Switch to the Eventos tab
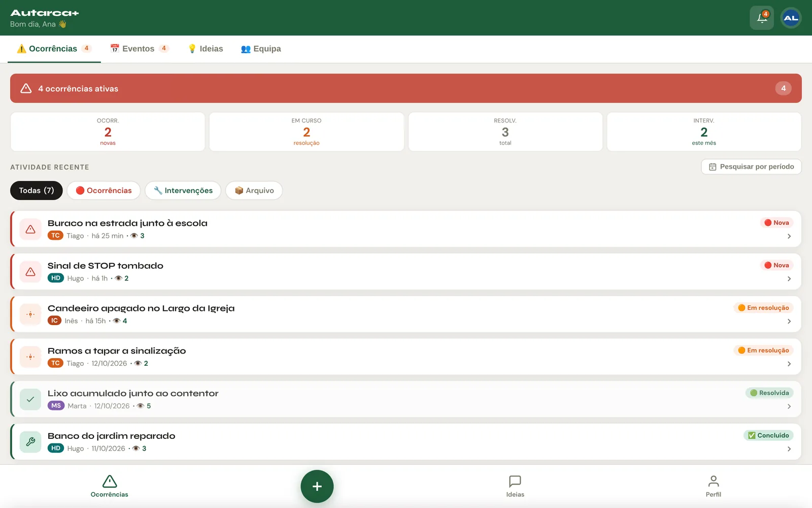Image resolution: width=812 pixels, height=508 pixels. pyautogui.click(x=139, y=49)
